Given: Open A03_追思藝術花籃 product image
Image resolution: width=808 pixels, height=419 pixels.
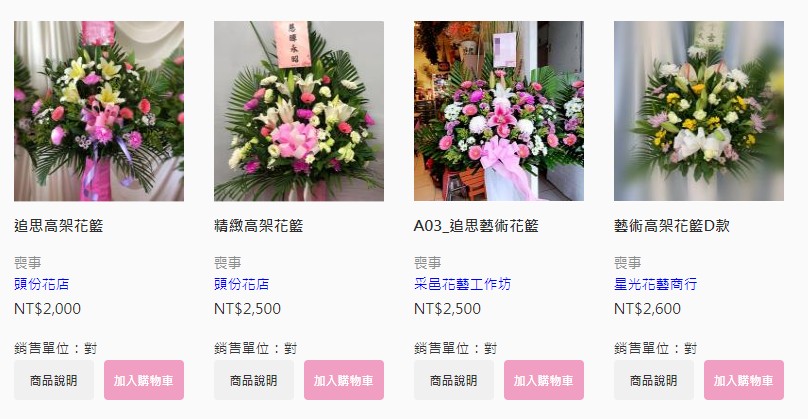Looking at the screenshot, I should tap(499, 111).
